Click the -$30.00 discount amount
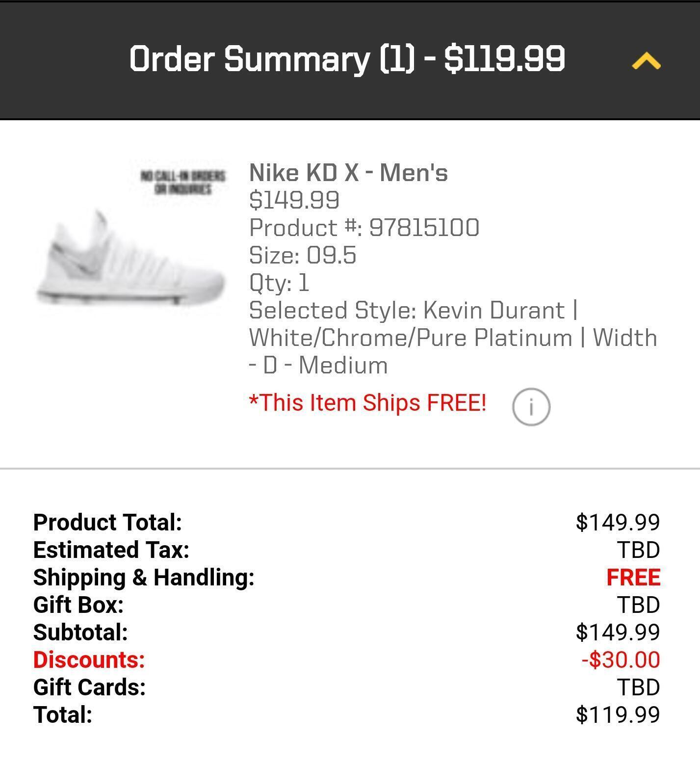Screen dimensions: 700x765 click(x=621, y=660)
